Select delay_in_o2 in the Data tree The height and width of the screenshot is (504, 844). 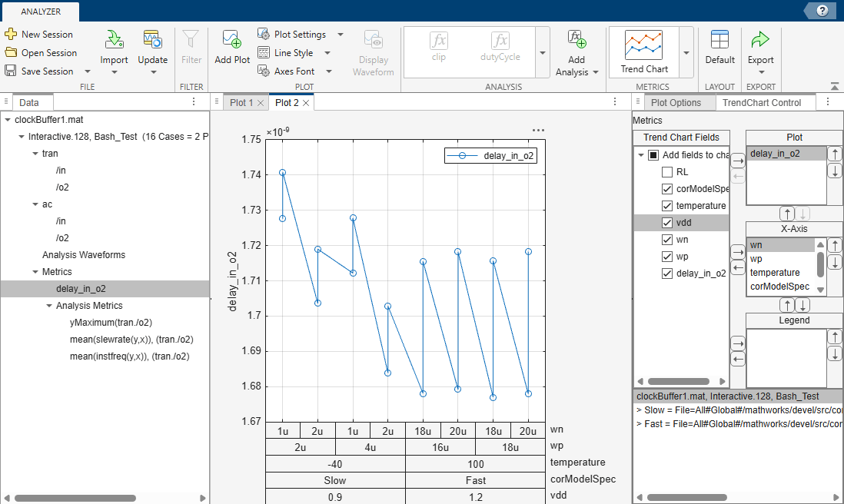click(81, 289)
